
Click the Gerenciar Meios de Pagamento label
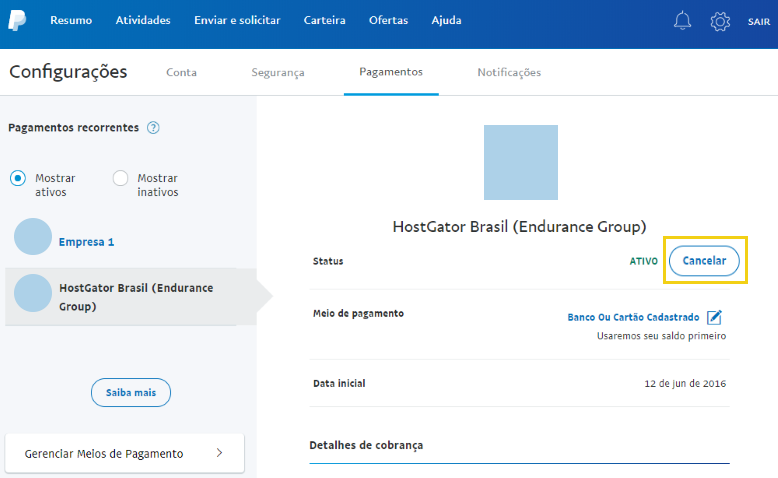click(x=104, y=454)
